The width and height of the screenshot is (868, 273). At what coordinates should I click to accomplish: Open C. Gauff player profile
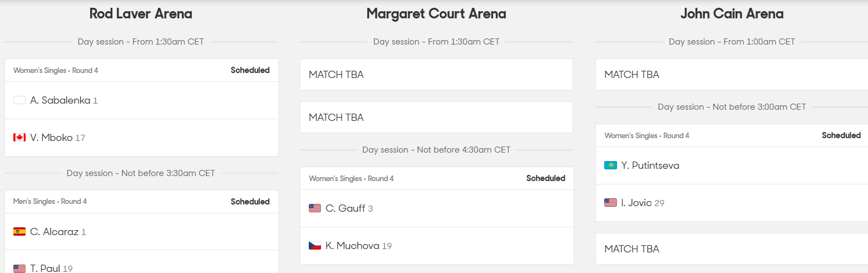pos(346,208)
